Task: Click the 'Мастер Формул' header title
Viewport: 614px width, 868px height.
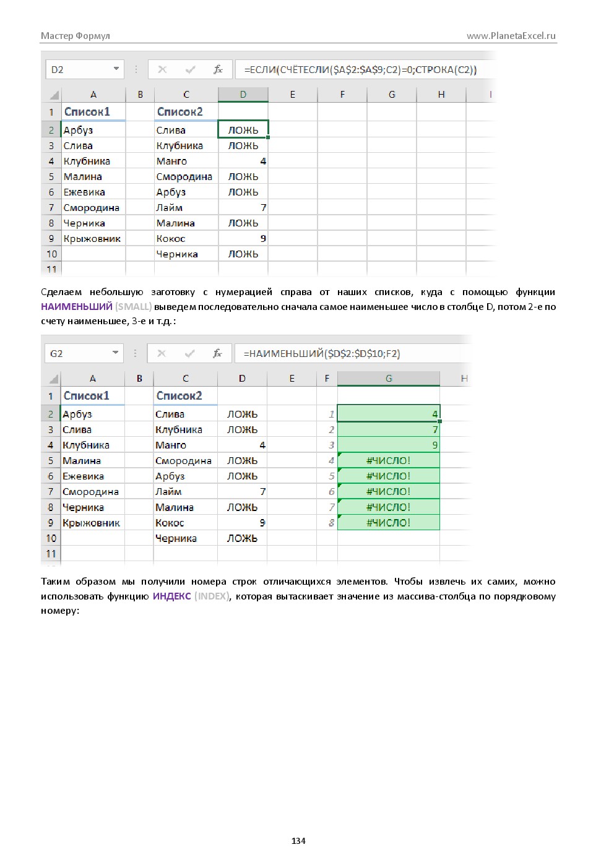Action: [76, 36]
